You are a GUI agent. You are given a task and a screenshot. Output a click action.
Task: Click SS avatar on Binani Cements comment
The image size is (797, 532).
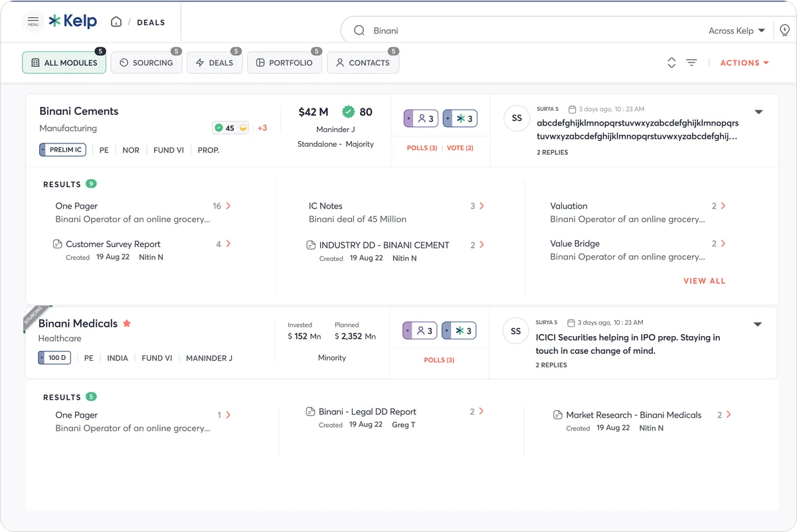coord(517,118)
